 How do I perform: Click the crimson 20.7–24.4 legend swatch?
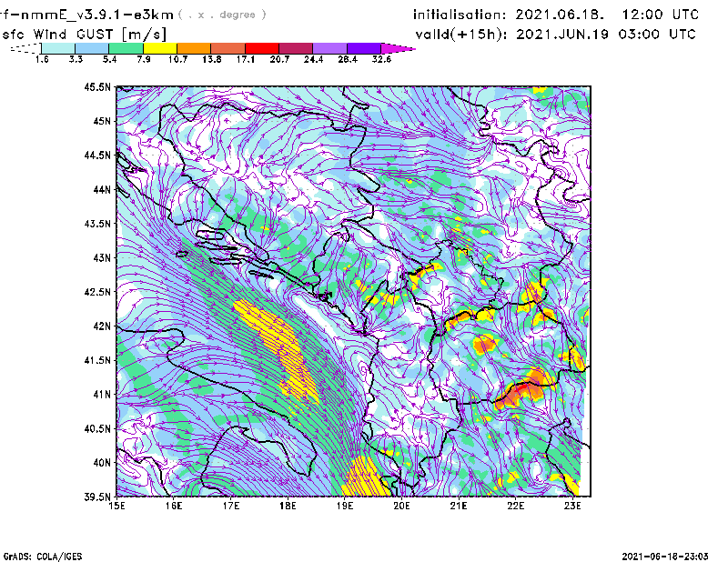click(296, 48)
